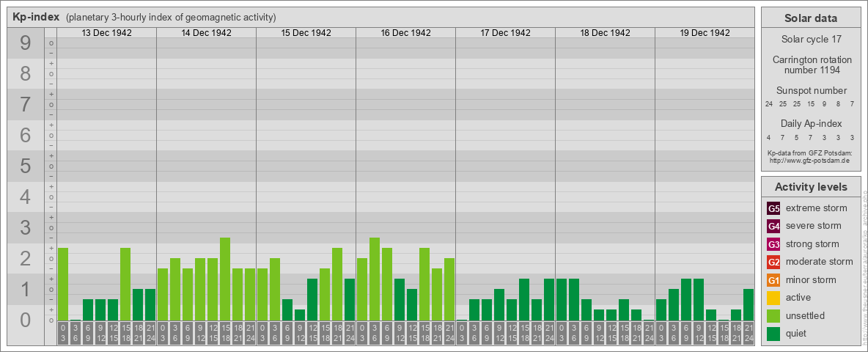Click the 'Solar cycle 17' text
Screen dimensions: 868x352
click(810, 40)
